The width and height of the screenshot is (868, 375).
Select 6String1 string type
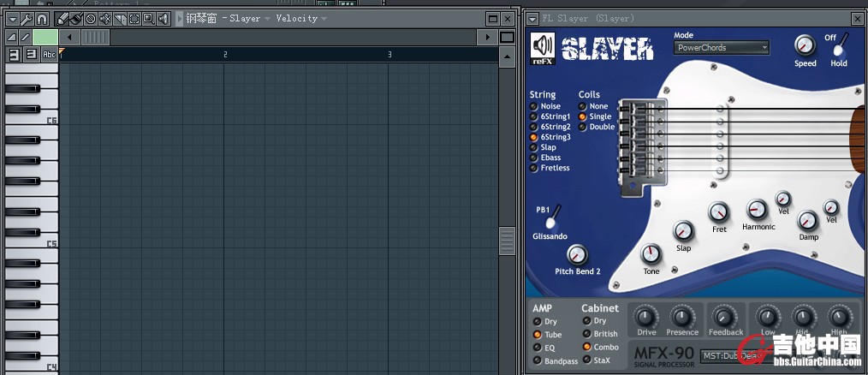pos(533,117)
